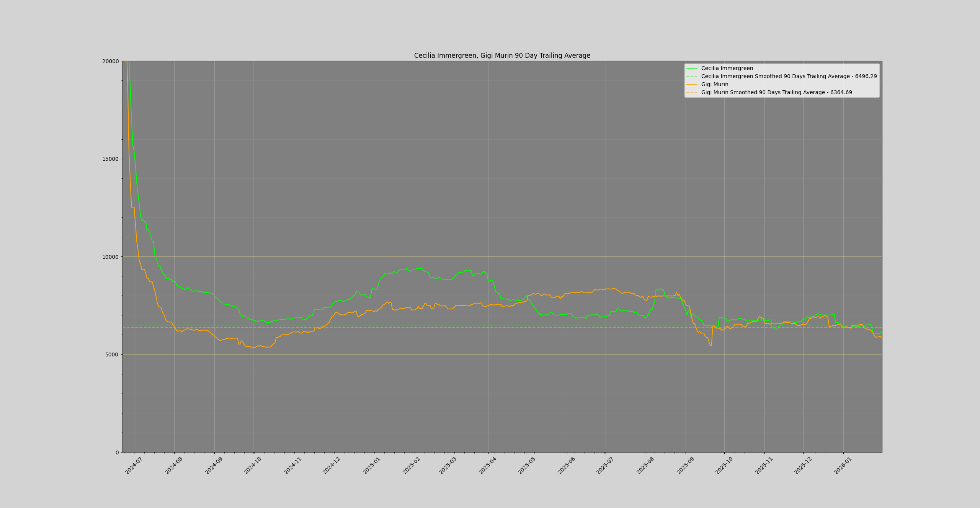Viewport: 980px width, 508px height.
Task: Click the chart title text
Action: pos(502,56)
